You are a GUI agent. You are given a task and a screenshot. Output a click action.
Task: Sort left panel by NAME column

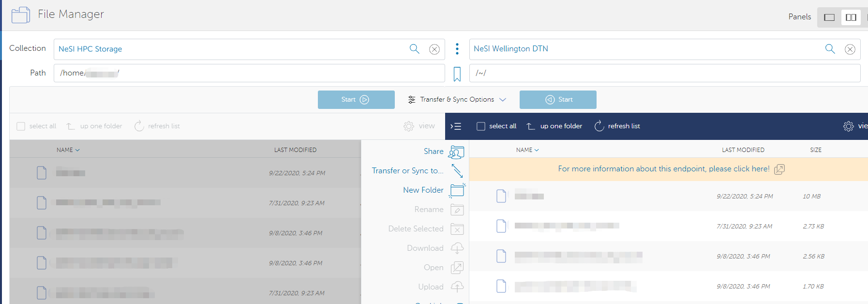coord(68,150)
